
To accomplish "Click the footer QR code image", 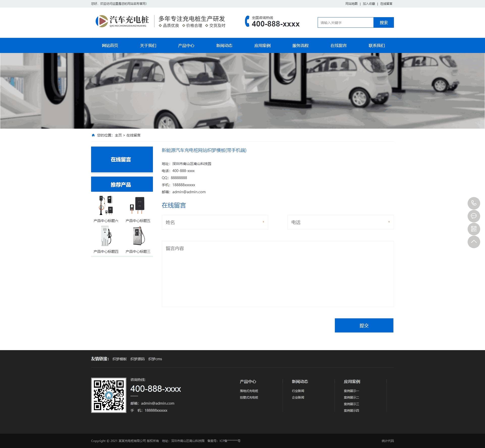I will click(109, 395).
